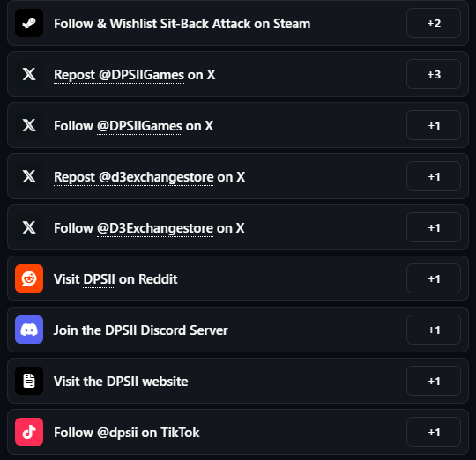The image size is (476, 460).
Task: Claim +1 for Visit the DPSII website
Action: [434, 381]
